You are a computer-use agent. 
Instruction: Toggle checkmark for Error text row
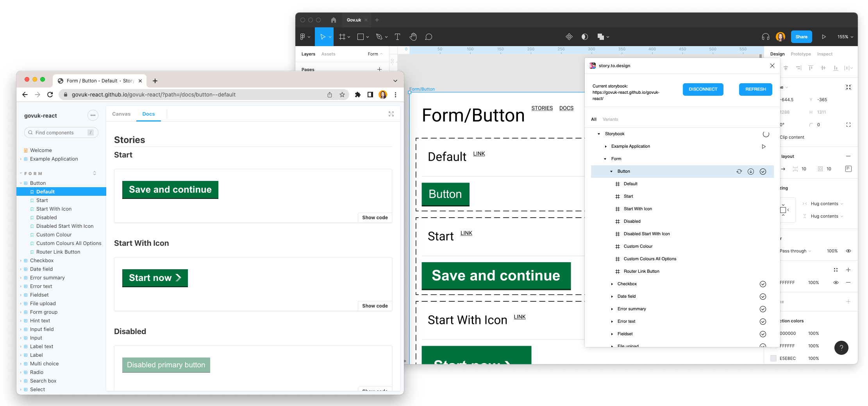coord(763,322)
